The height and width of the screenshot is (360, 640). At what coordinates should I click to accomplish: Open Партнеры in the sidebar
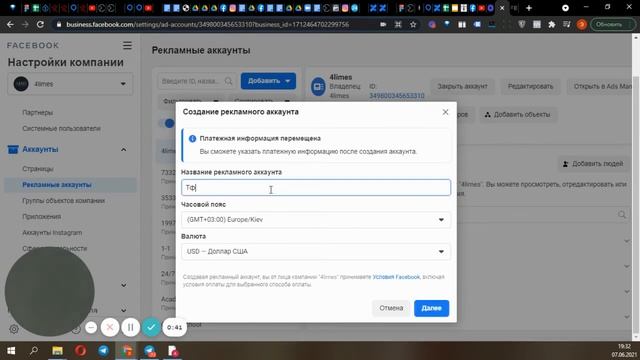coord(38,113)
